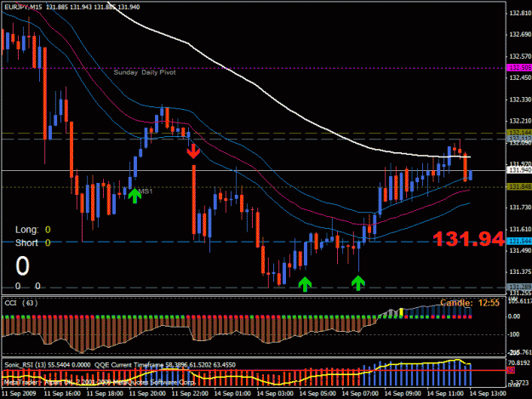Click the '14 Sep 11:00' time axis label
Viewport: 532px width, 399px height.
[445, 394]
